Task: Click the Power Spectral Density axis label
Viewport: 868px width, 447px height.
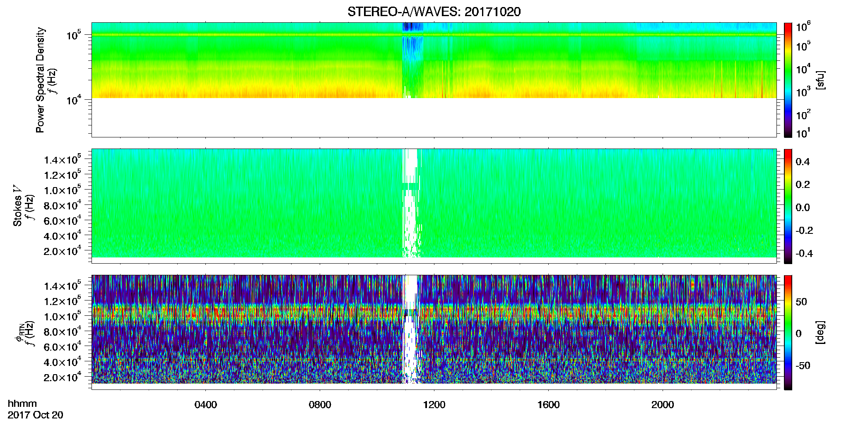Action: point(40,80)
